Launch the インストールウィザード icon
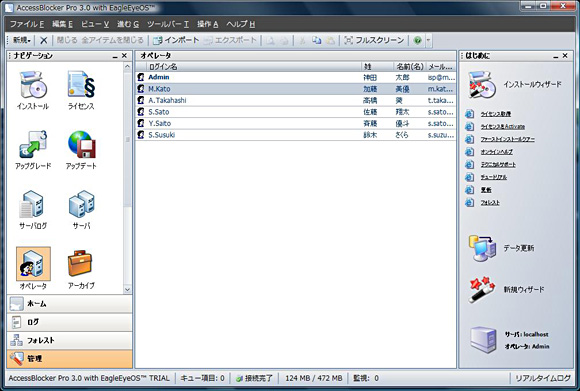The image size is (580, 391). (x=482, y=84)
